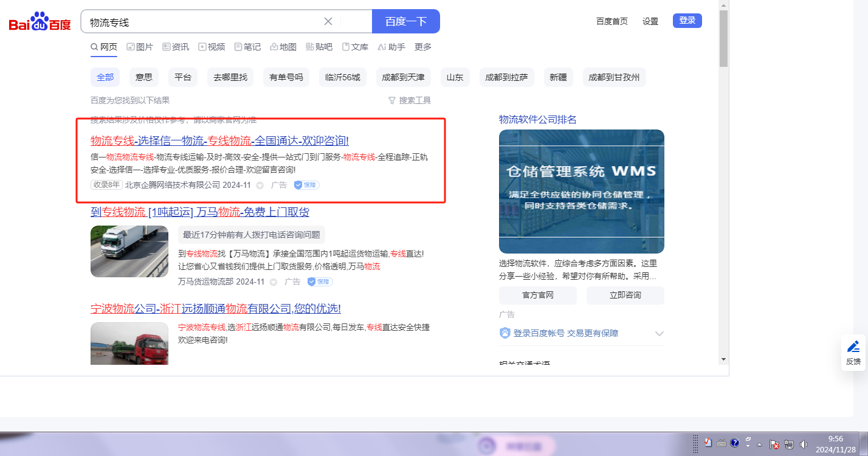The image size is (868, 456).
Task: Click the 北京企腾网络技术有限公司 advertiser name
Action: click(173, 185)
